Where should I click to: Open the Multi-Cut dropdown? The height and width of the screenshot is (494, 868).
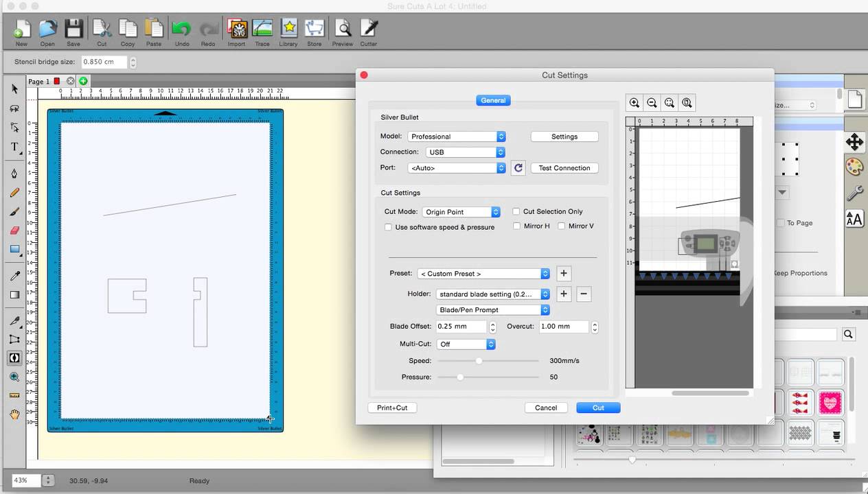click(x=466, y=344)
